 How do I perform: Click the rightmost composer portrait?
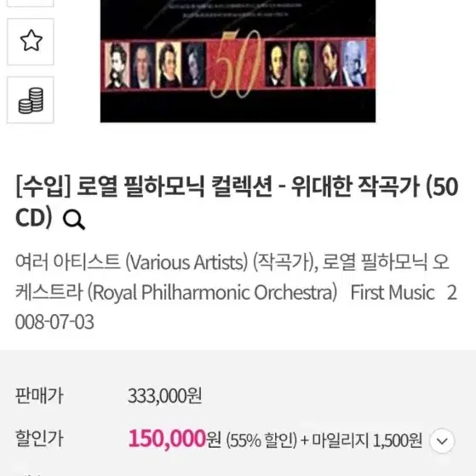[354, 64]
